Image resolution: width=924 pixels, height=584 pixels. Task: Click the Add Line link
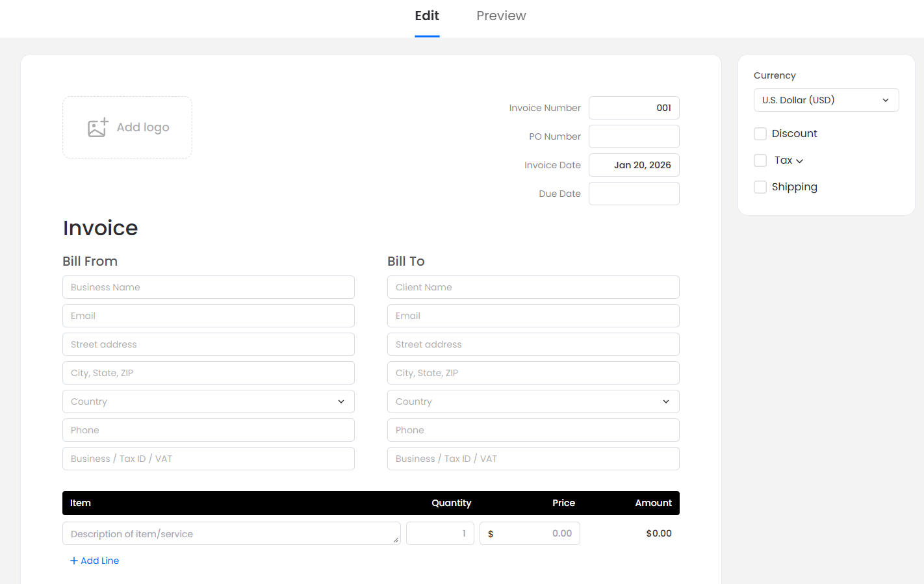[x=99, y=561]
